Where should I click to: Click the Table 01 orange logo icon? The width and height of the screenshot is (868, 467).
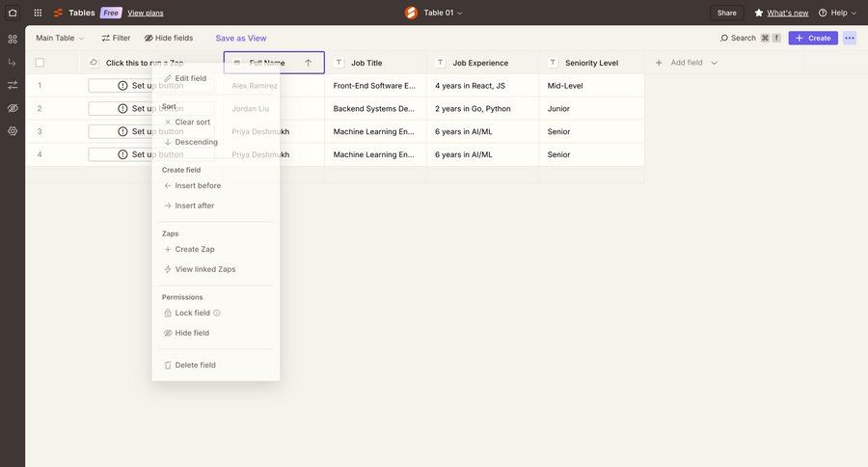pos(411,13)
